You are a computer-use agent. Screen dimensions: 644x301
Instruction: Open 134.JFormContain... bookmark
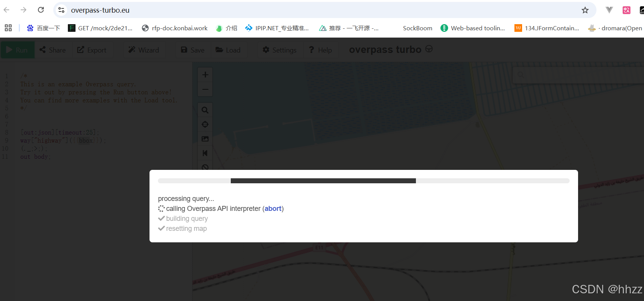pyautogui.click(x=547, y=28)
